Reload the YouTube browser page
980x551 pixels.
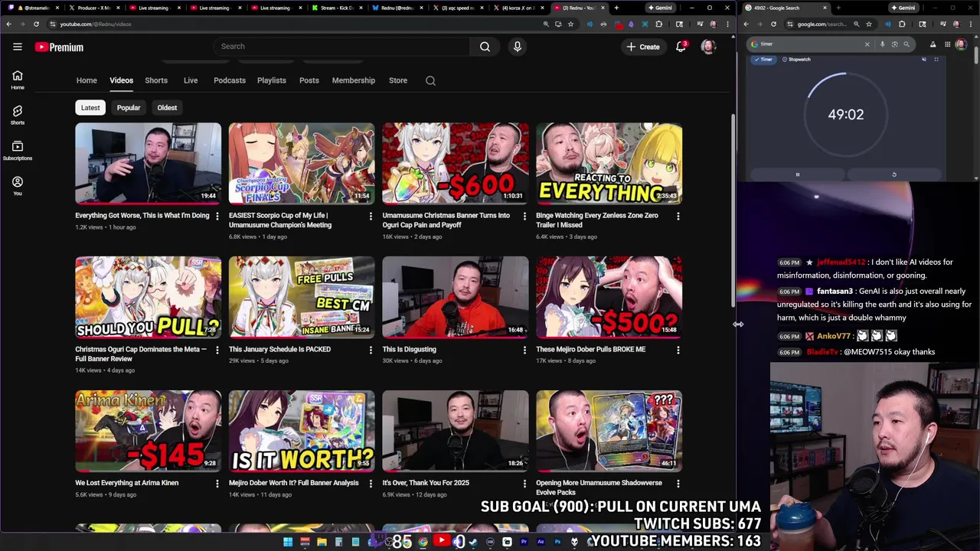[36, 24]
